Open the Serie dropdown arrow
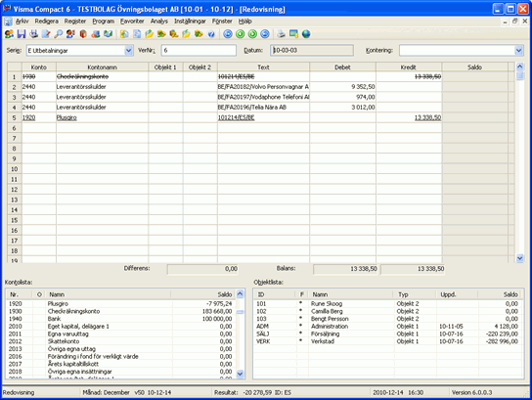 [x=128, y=51]
